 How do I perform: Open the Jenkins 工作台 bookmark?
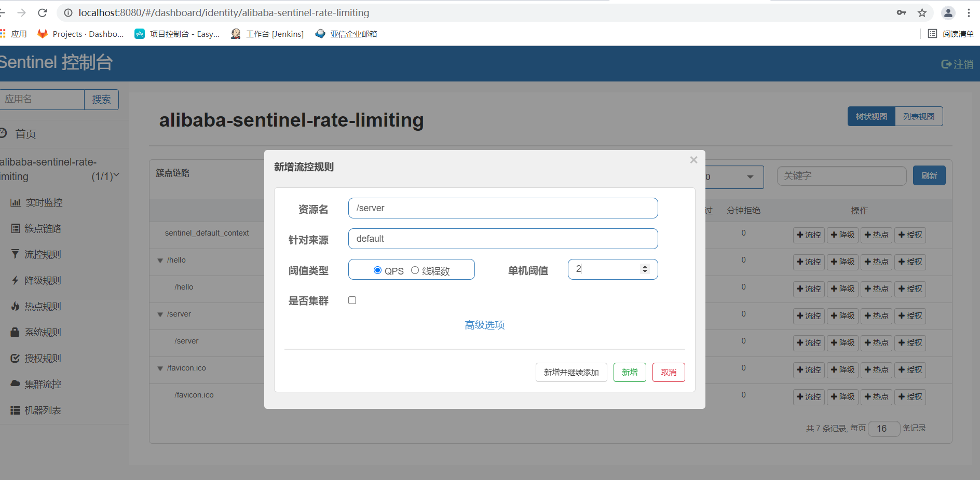click(x=268, y=34)
